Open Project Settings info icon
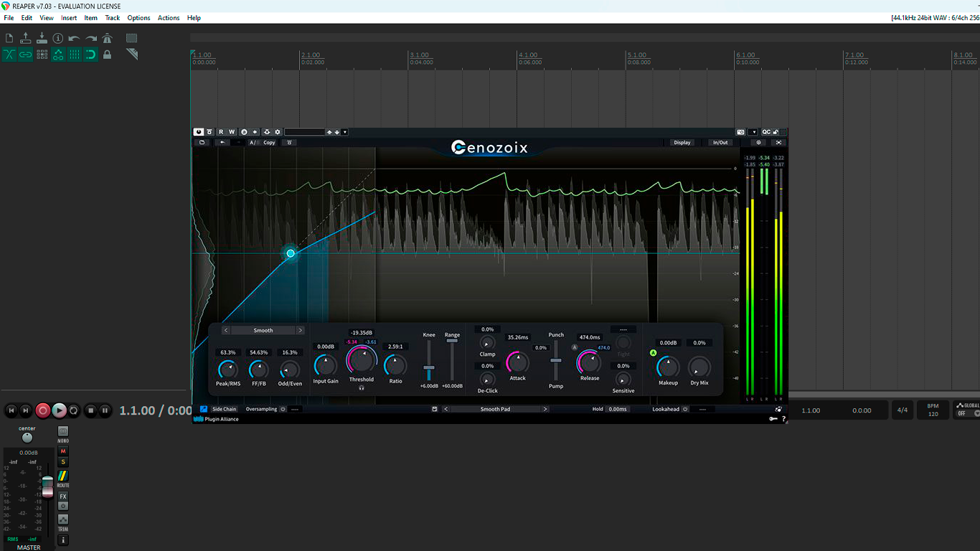Viewport: 980px width, 551px height. (58, 38)
